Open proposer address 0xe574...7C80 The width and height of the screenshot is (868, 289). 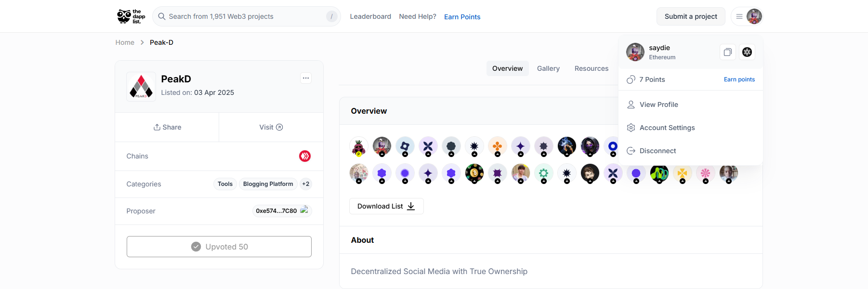click(282, 211)
